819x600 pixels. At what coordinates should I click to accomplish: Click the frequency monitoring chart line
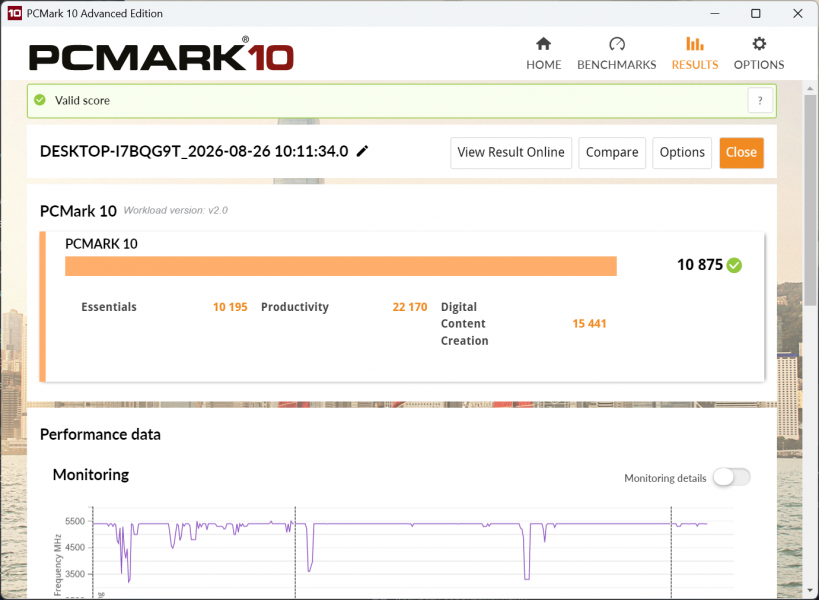click(x=400, y=524)
